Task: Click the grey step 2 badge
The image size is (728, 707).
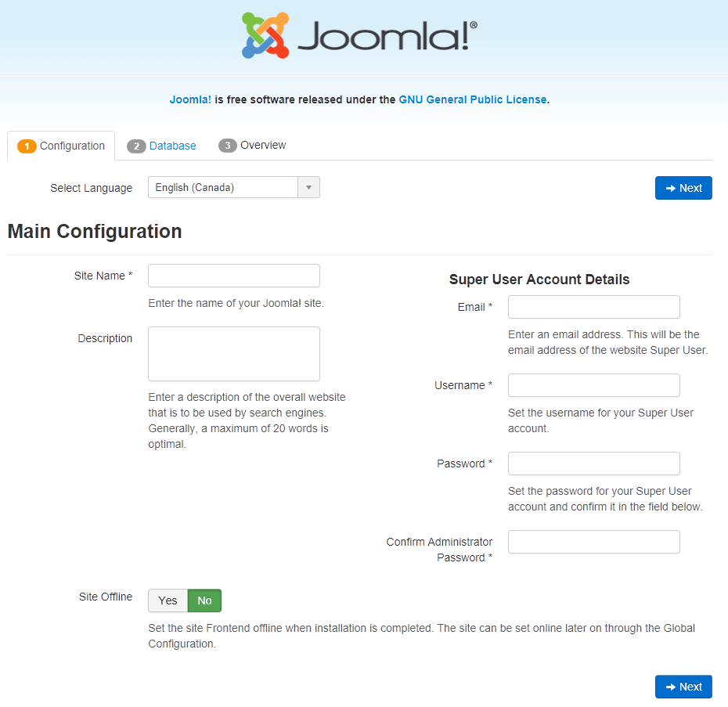Action: click(136, 146)
